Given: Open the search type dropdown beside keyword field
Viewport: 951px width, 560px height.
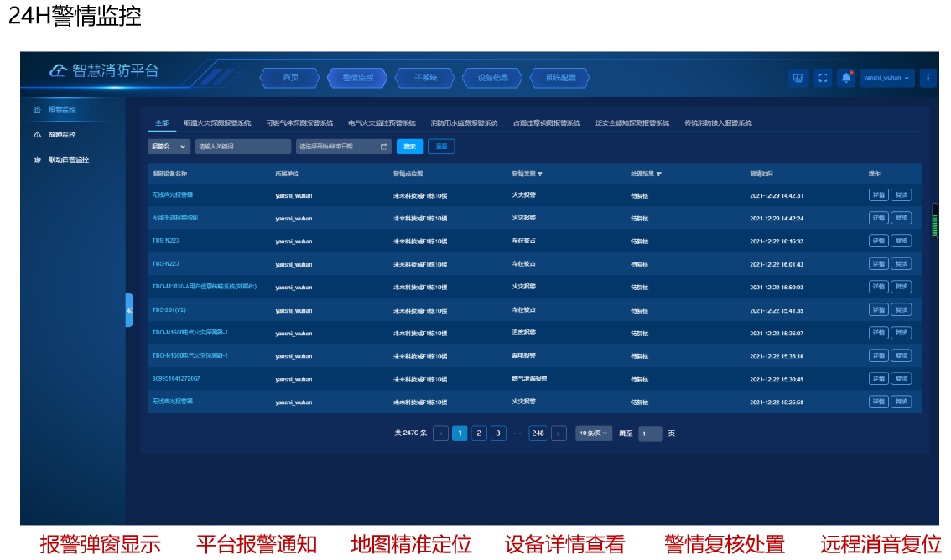Looking at the screenshot, I should [x=169, y=147].
